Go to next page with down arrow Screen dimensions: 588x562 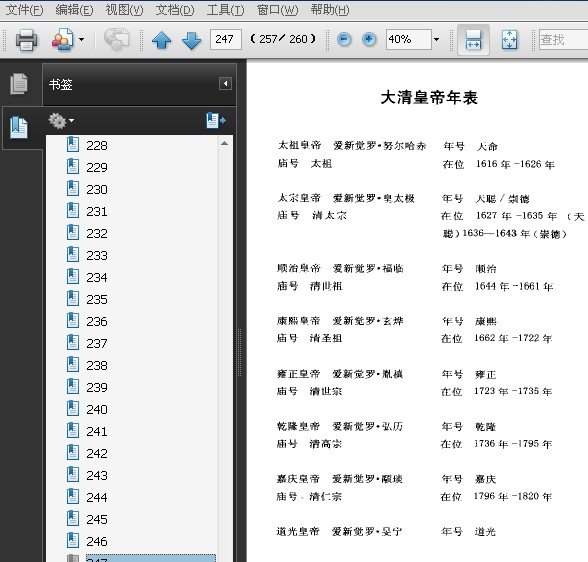pos(191,40)
